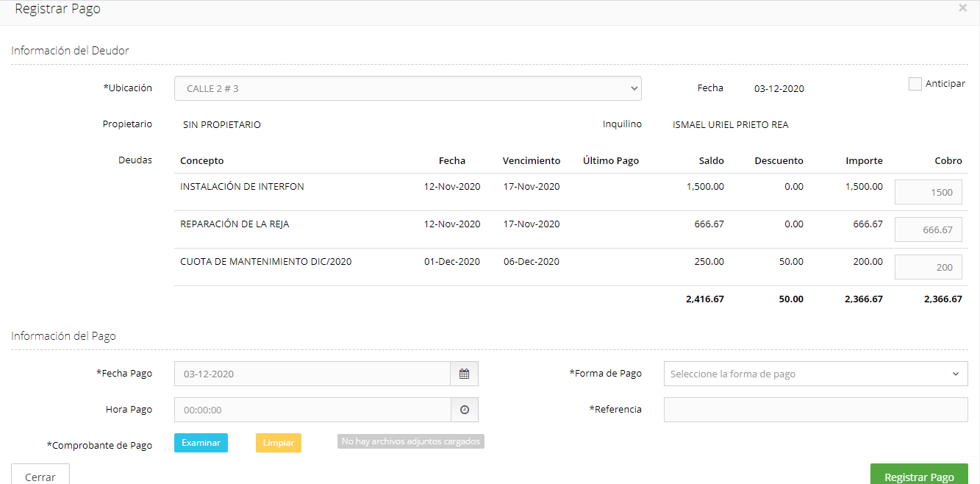Expand the Forma de Pago selector

tap(815, 374)
